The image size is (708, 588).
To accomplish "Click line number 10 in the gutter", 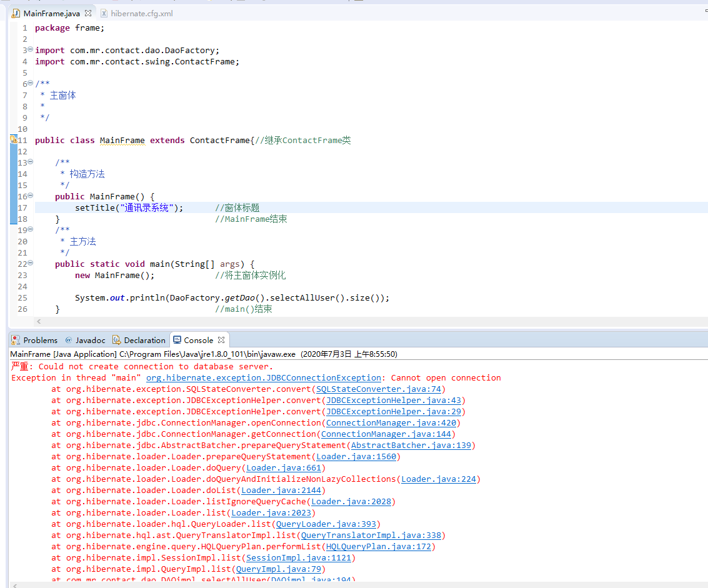I will pos(22,129).
